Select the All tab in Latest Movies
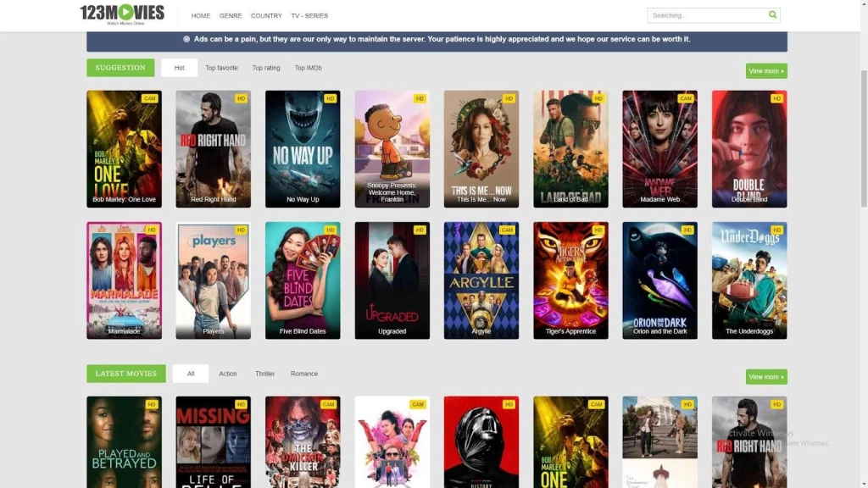This screenshot has height=488, width=868. pyautogui.click(x=191, y=374)
